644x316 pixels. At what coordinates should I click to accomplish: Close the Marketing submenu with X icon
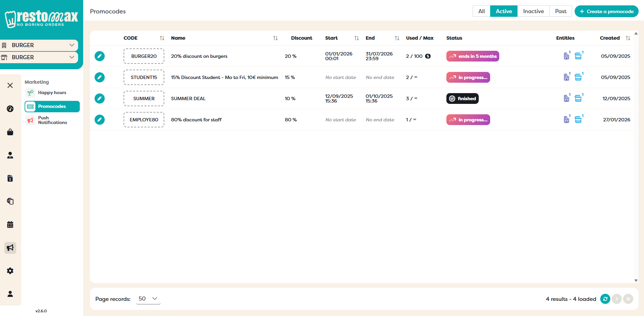[x=10, y=85]
